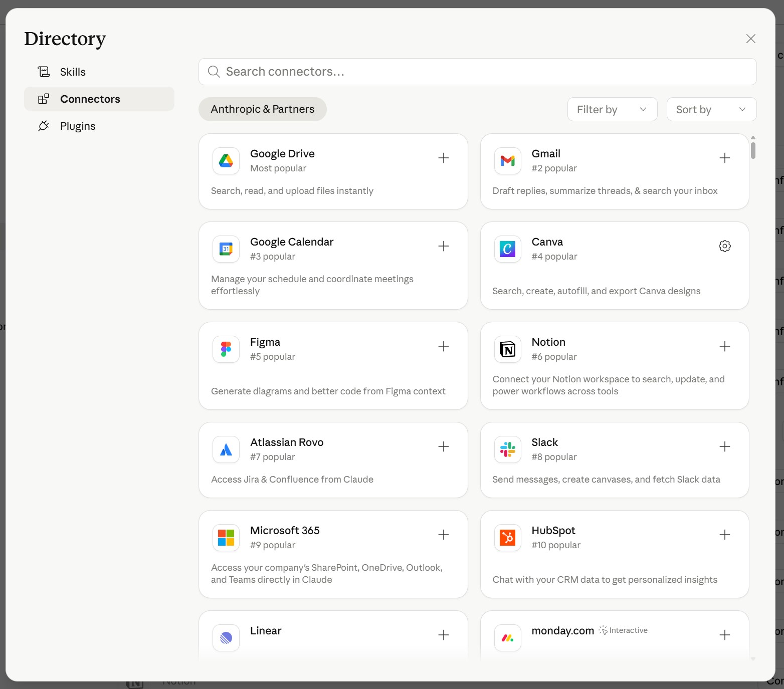Click the Google Drive logo icon
The image size is (784, 689).
point(226,161)
